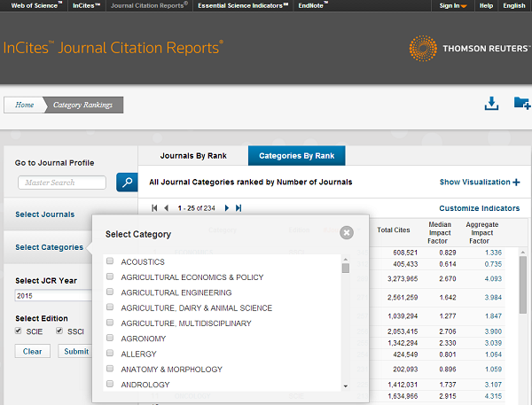The height and width of the screenshot is (405, 532).
Task: Check the ANDROLOGY category
Action: [x=110, y=384]
